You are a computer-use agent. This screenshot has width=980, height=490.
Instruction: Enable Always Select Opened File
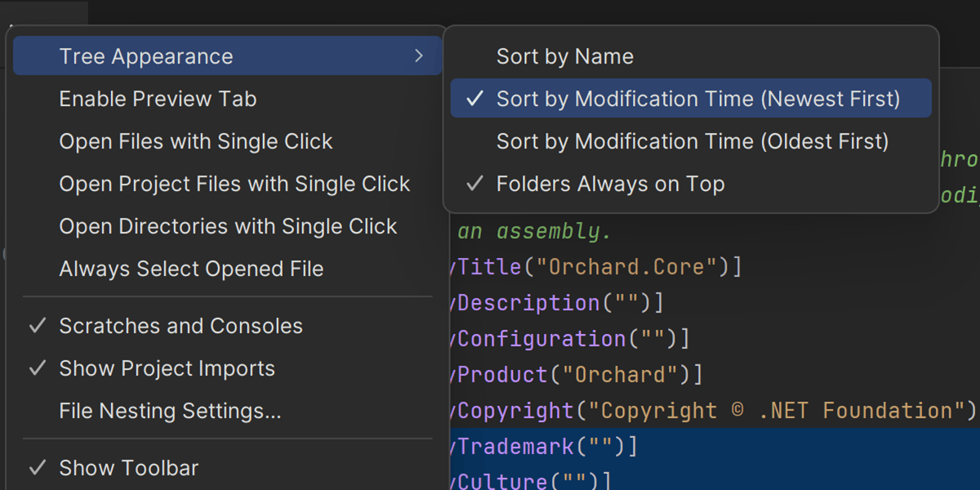click(191, 269)
